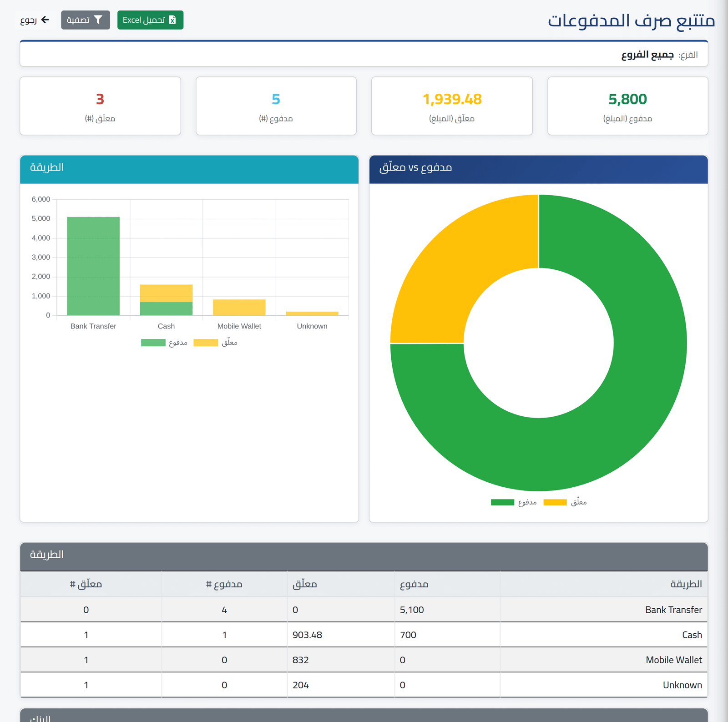
Task: Click the Bank Transfer bar in chart
Action: pos(93,266)
